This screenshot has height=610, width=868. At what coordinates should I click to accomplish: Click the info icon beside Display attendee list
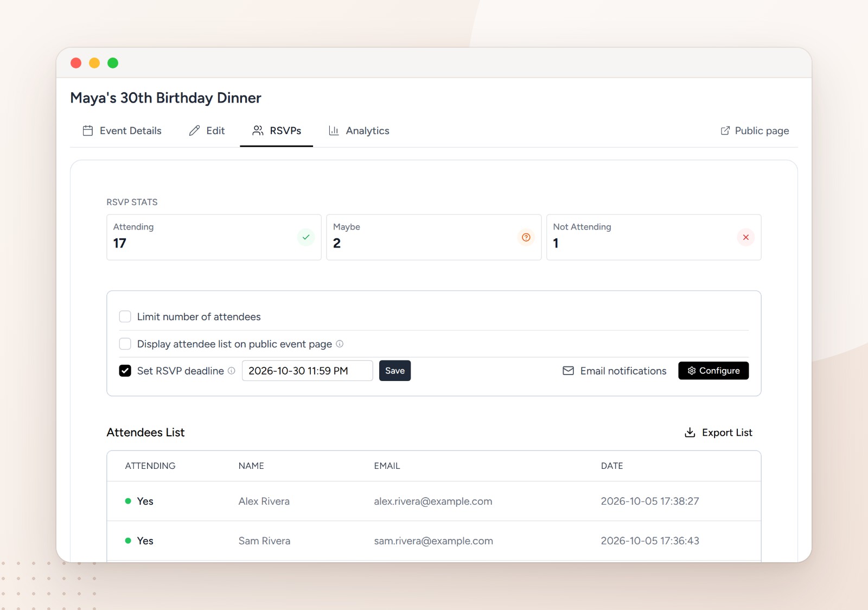(340, 344)
